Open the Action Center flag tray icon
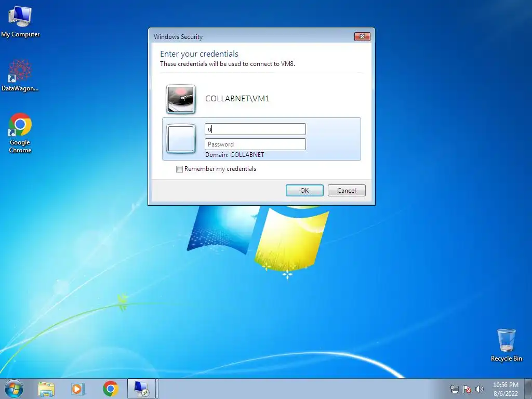532x399 pixels. pyautogui.click(x=467, y=389)
